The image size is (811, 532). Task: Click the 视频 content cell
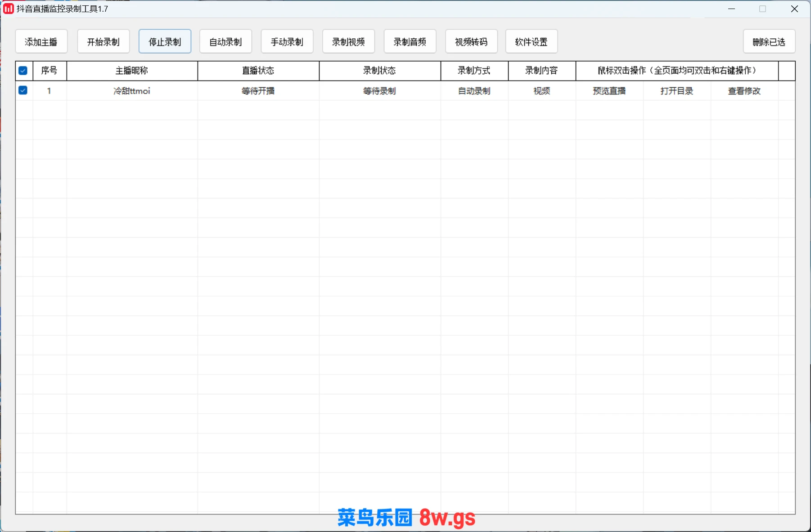pyautogui.click(x=542, y=91)
